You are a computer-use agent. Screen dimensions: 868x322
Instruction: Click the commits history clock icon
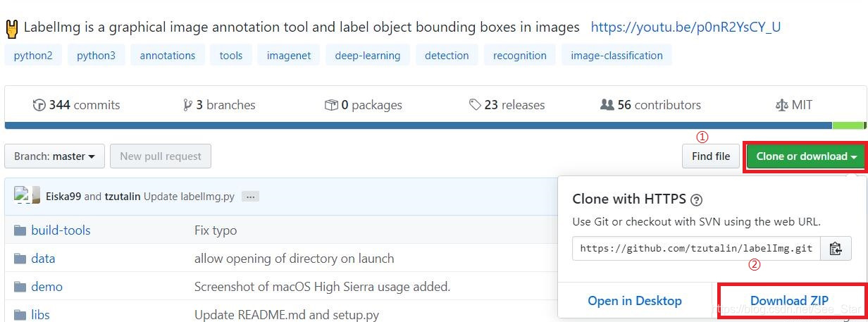(39, 105)
